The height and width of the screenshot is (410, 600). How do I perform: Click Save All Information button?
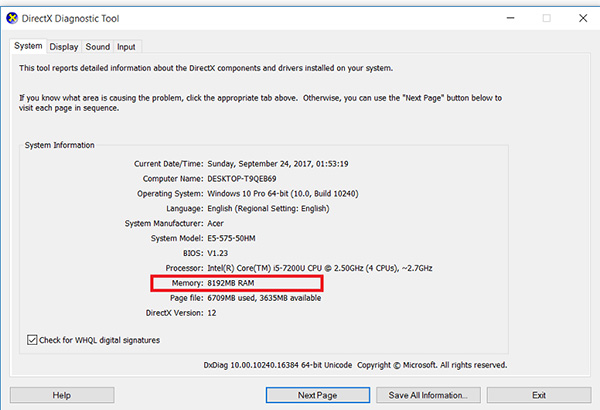point(428,395)
